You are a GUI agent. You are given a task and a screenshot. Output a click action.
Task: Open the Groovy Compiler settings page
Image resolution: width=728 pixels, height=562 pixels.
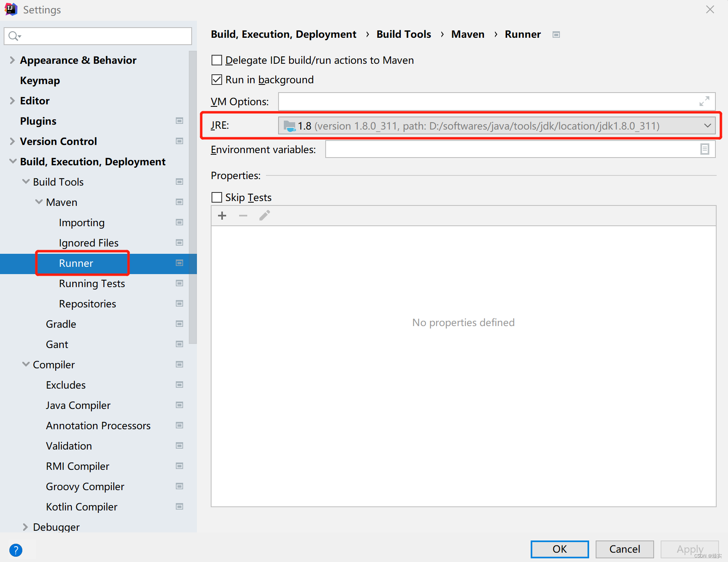click(85, 486)
